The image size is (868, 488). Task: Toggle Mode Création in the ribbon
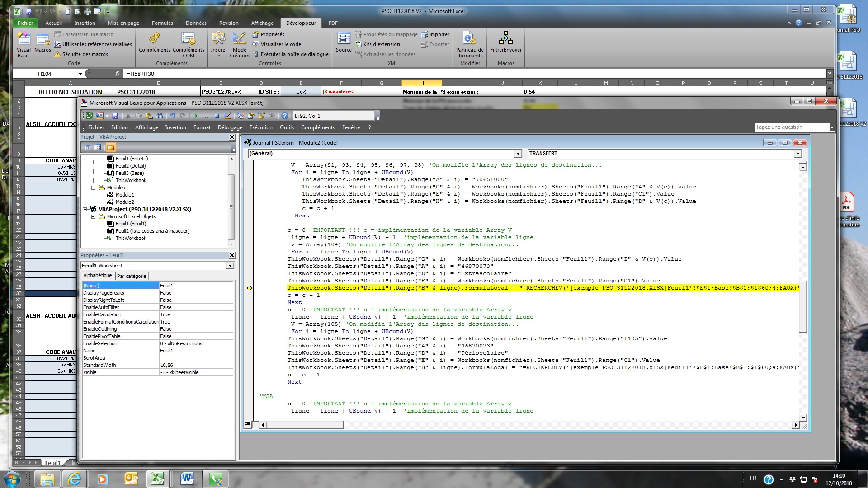pos(239,45)
